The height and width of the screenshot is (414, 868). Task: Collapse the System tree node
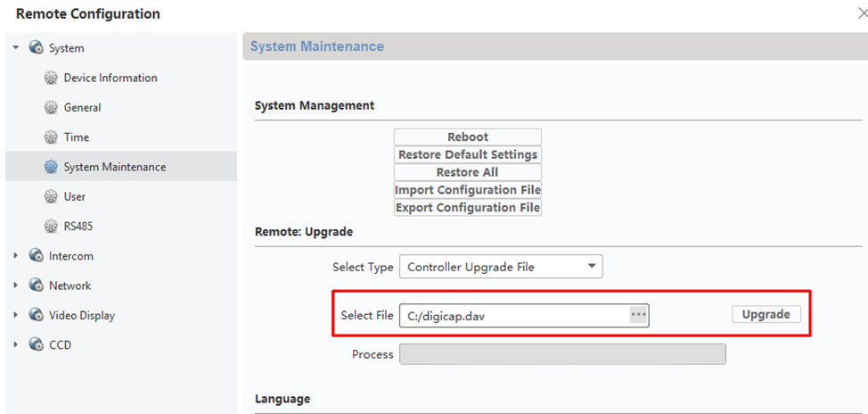(x=16, y=48)
